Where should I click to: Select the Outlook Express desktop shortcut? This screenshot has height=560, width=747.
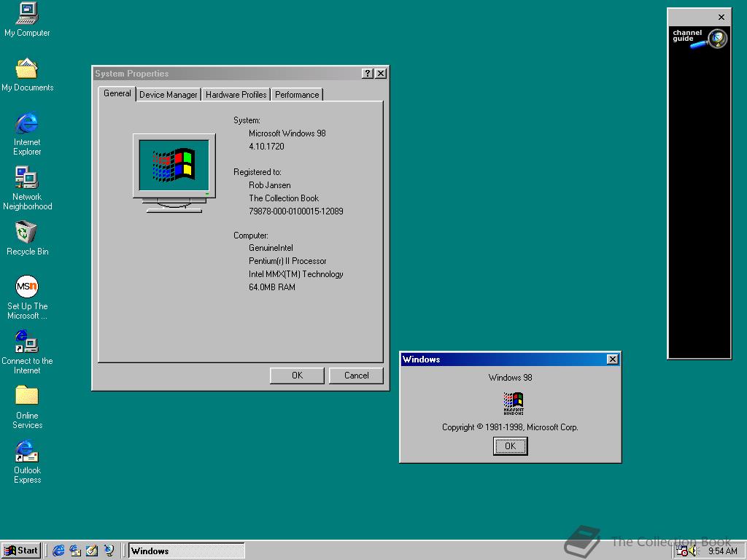point(27,462)
